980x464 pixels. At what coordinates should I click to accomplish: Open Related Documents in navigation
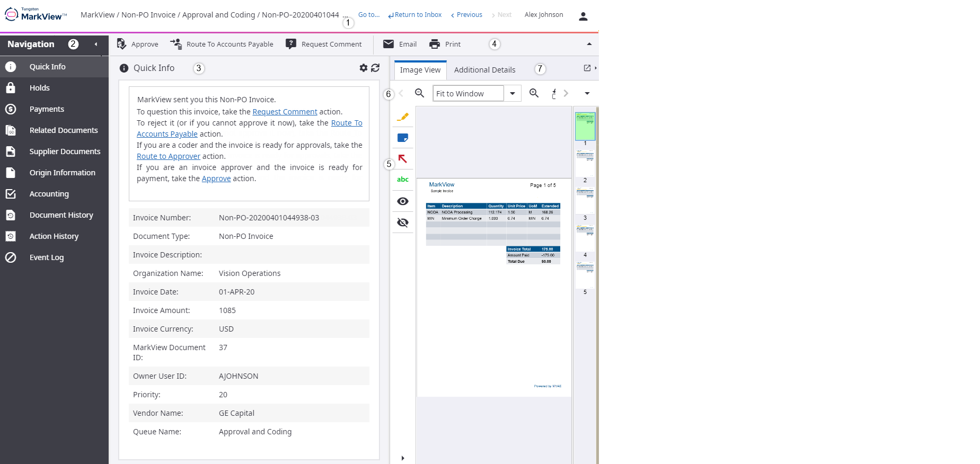point(54,130)
